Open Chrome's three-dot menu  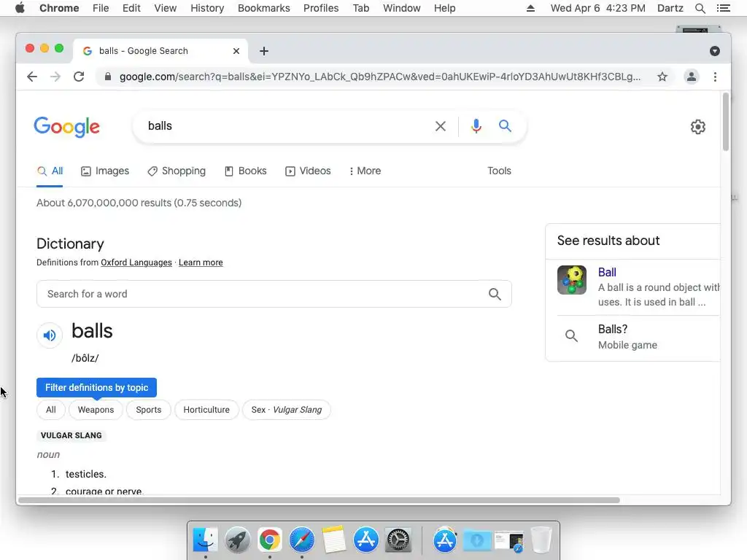[715, 77]
